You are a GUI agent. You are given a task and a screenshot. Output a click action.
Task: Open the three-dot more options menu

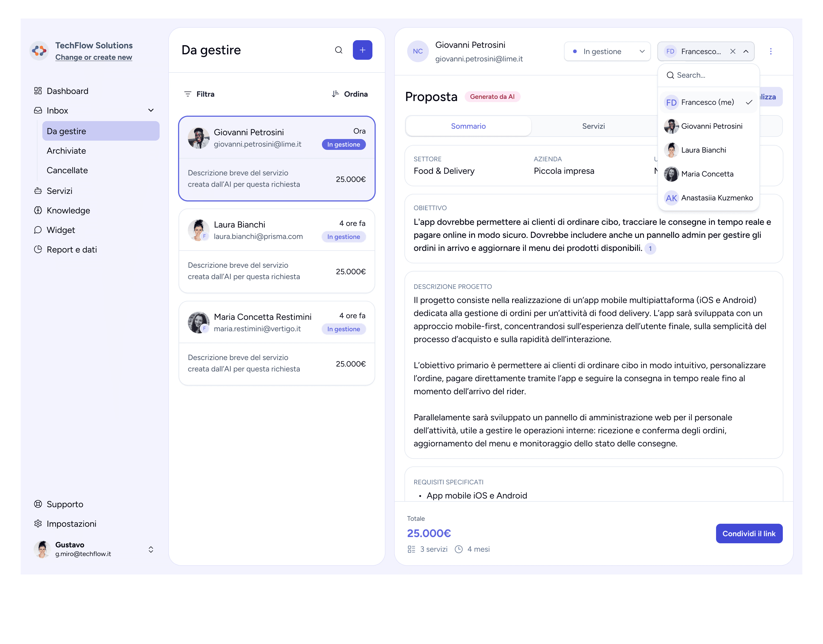770,51
